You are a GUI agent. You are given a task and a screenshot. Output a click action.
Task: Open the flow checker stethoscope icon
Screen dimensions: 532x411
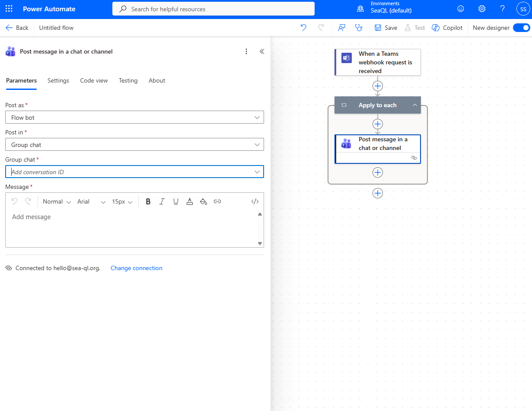(x=358, y=28)
